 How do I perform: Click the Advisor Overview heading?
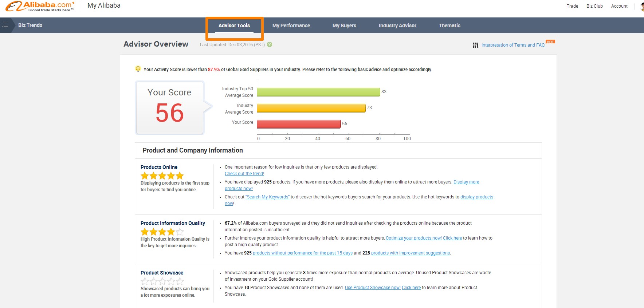[x=156, y=44]
